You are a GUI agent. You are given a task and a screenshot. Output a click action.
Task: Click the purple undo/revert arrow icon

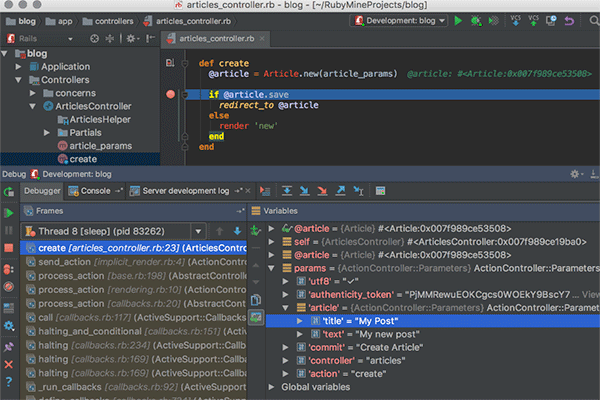pyautogui.click(x=569, y=21)
